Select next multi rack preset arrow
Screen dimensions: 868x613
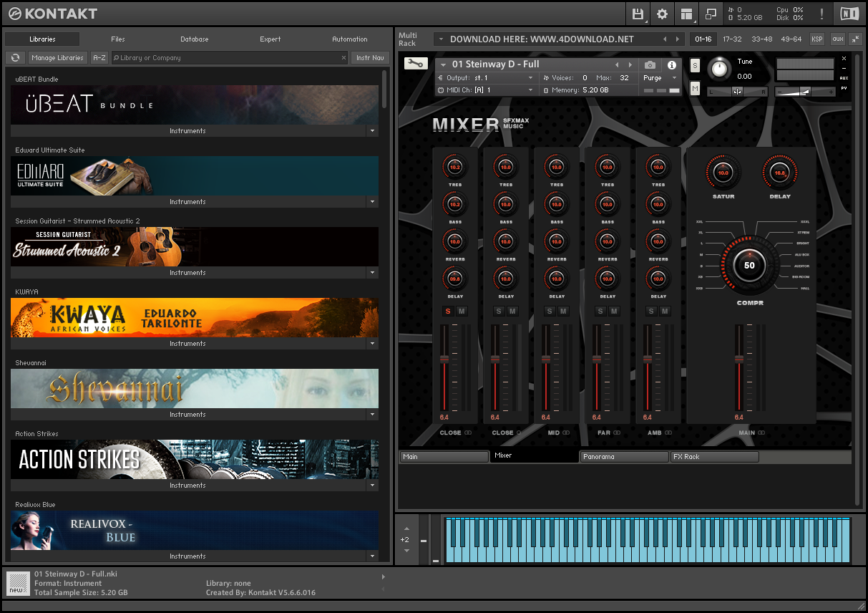pos(678,39)
